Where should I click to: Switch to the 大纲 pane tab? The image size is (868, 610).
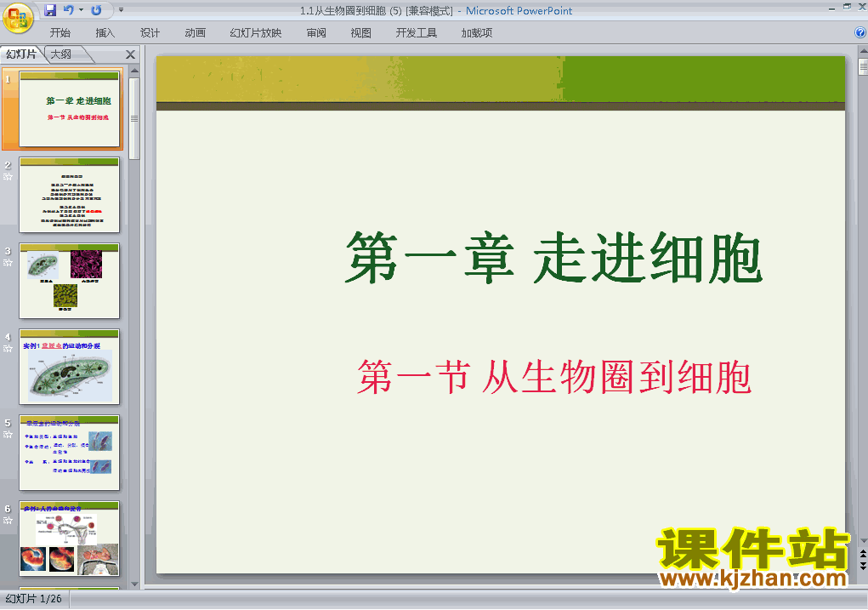tap(61, 54)
